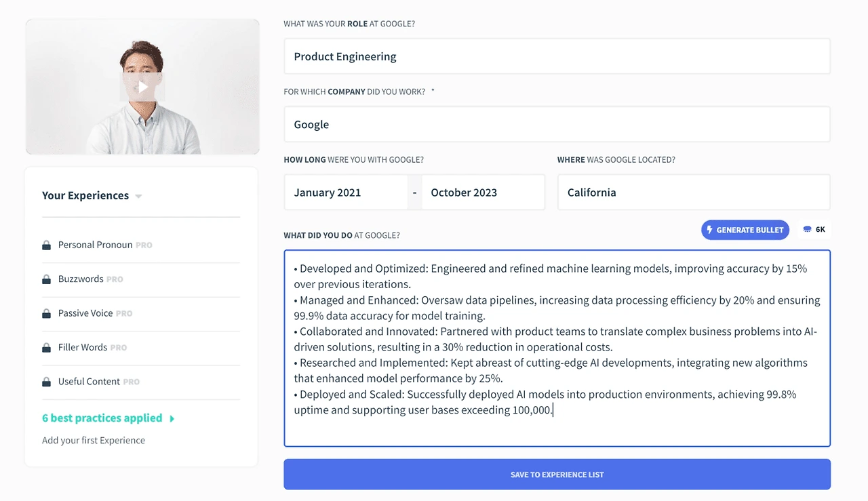This screenshot has height=501, width=868.
Task: Expand the Your Experiences dropdown arrow
Action: pyautogui.click(x=138, y=197)
